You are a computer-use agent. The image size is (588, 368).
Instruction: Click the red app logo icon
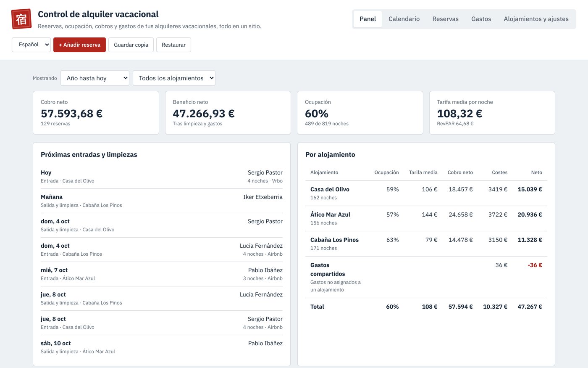click(x=21, y=19)
